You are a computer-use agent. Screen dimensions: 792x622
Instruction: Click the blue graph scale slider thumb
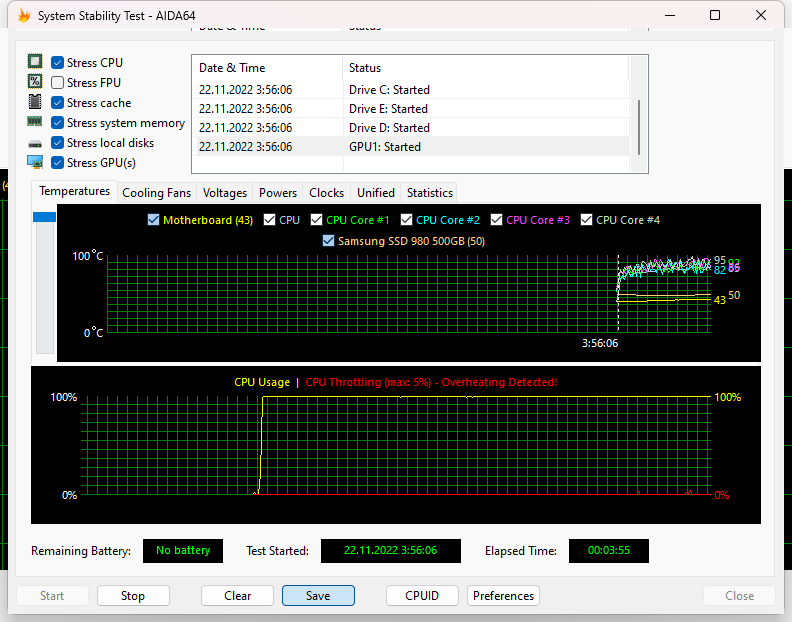pyautogui.click(x=44, y=217)
